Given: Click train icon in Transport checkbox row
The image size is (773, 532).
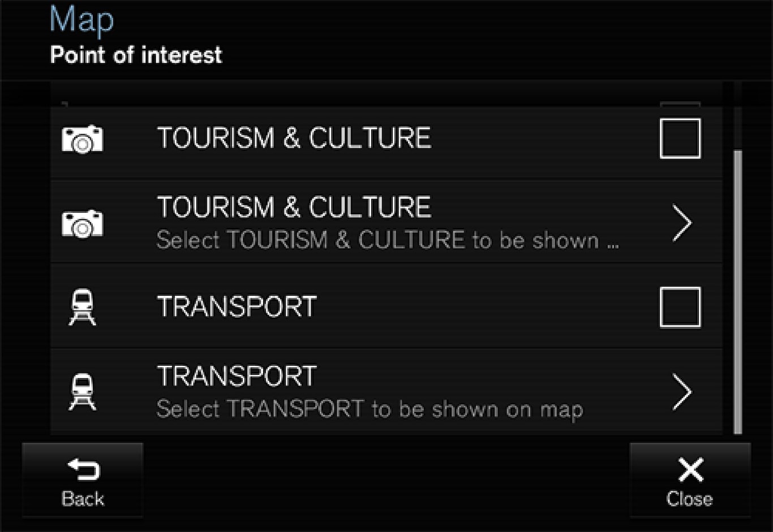Looking at the screenshot, I should click(x=83, y=307).
